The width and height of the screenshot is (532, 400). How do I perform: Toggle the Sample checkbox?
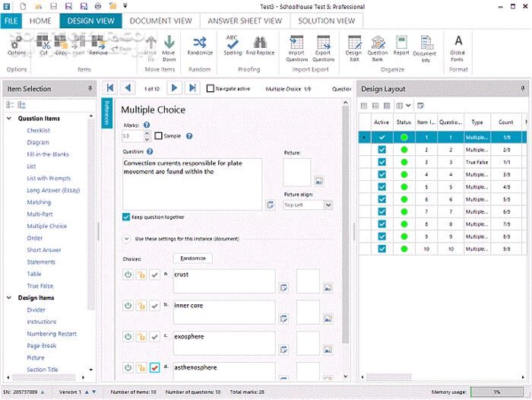click(158, 136)
